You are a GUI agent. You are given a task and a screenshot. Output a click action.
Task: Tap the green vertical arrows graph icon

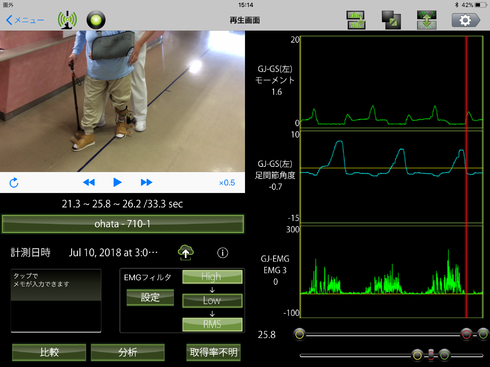coord(427,20)
